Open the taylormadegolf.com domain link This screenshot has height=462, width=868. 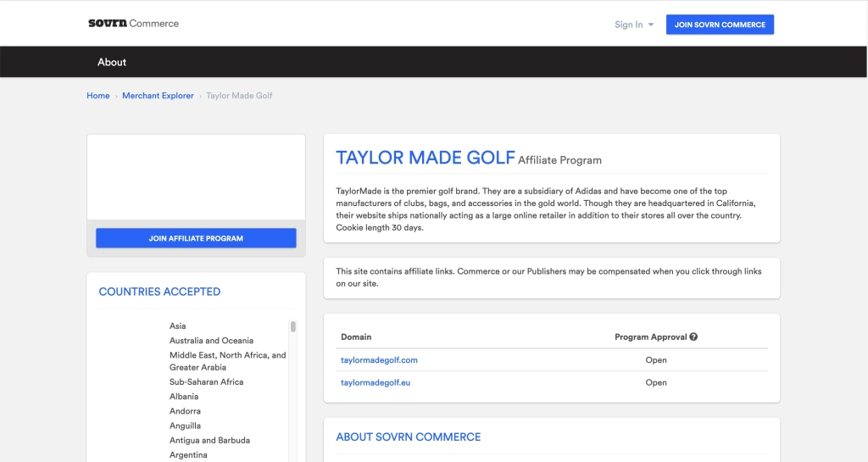click(379, 359)
